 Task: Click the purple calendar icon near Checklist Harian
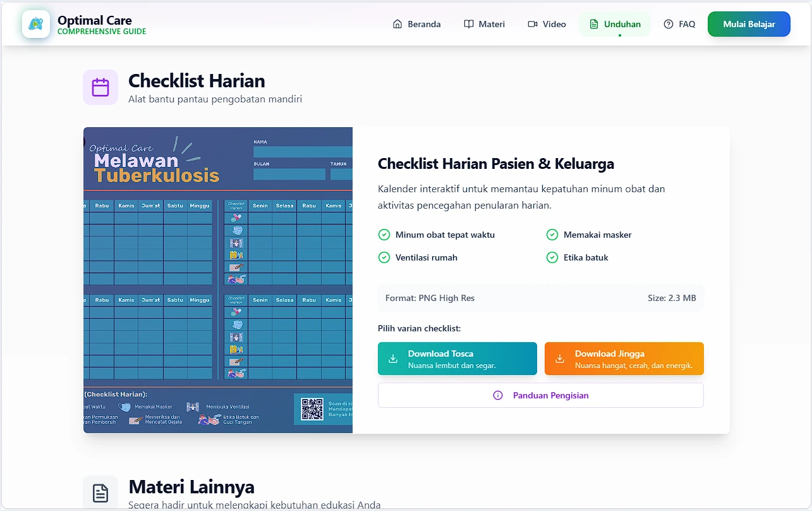[100, 87]
